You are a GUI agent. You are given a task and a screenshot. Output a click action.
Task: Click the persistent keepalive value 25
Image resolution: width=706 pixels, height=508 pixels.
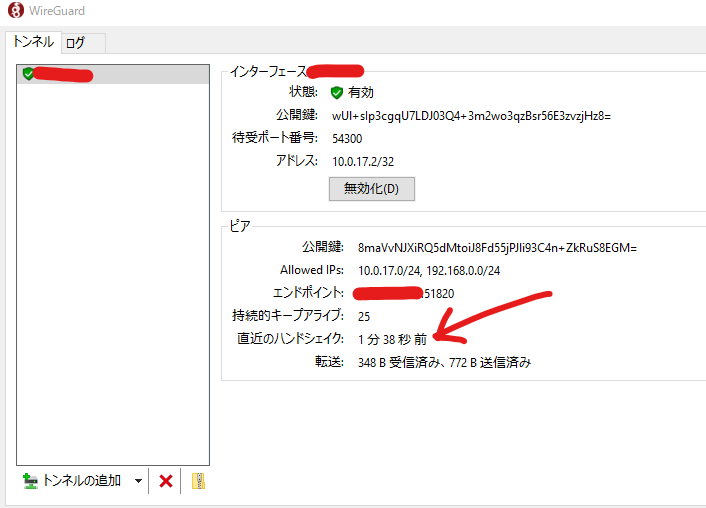(364, 317)
